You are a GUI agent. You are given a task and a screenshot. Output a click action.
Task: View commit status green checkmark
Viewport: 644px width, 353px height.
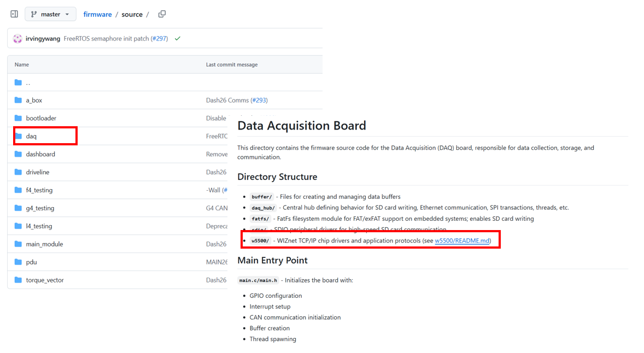click(x=177, y=39)
